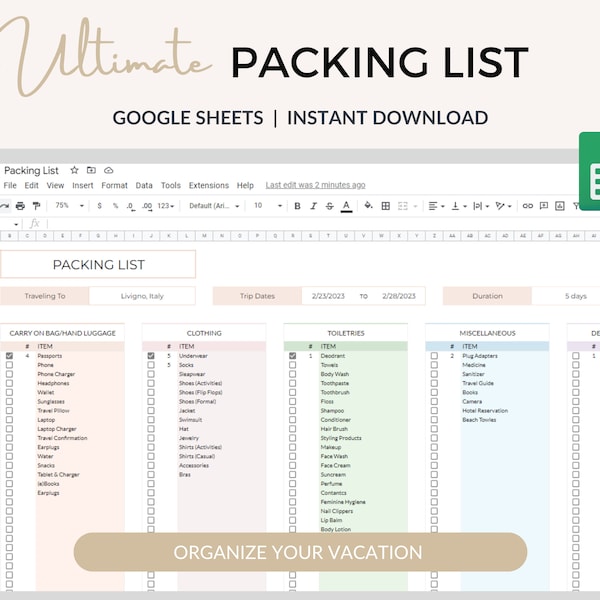
Task: Check the Plug Adapters checkbox
Action: [434, 355]
